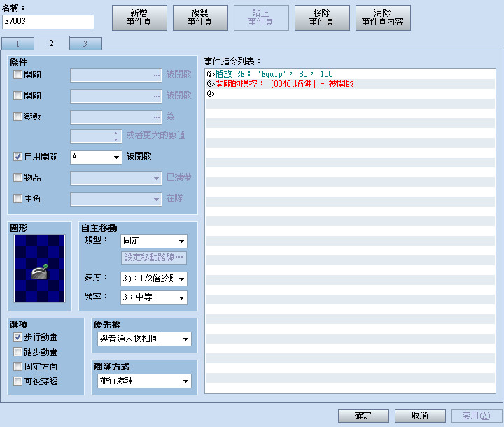Select the 播放 SE 'Equip' command line
Screen dimensions: 504x427
pos(351,74)
